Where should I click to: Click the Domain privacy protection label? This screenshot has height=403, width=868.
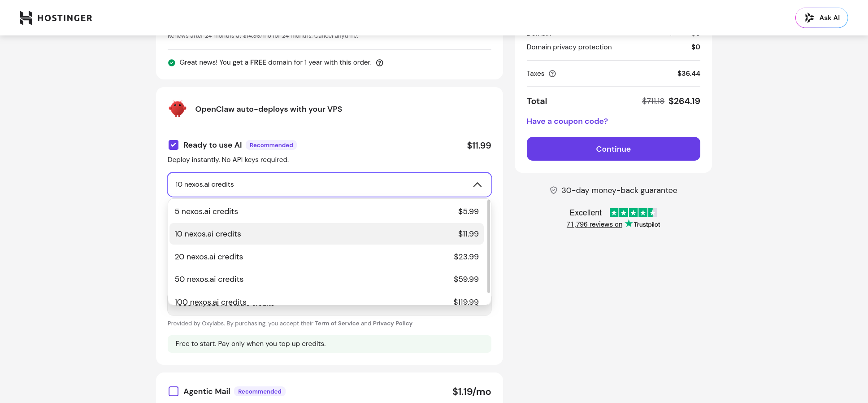pos(569,47)
